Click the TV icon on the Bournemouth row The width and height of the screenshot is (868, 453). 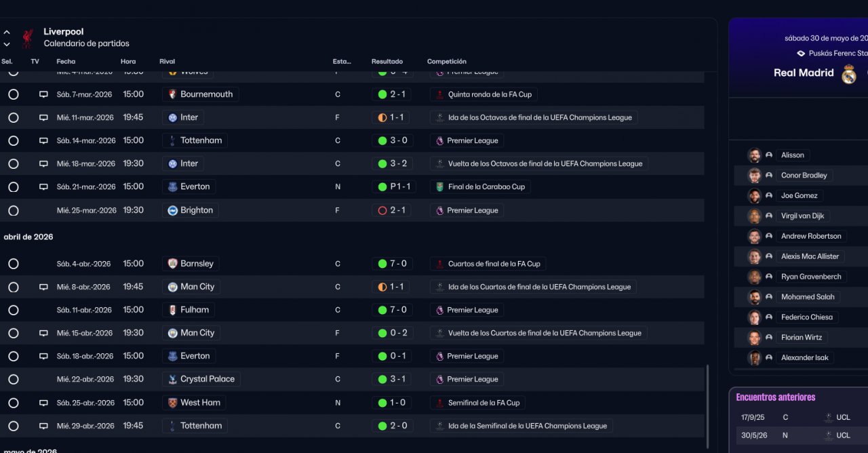(x=43, y=95)
